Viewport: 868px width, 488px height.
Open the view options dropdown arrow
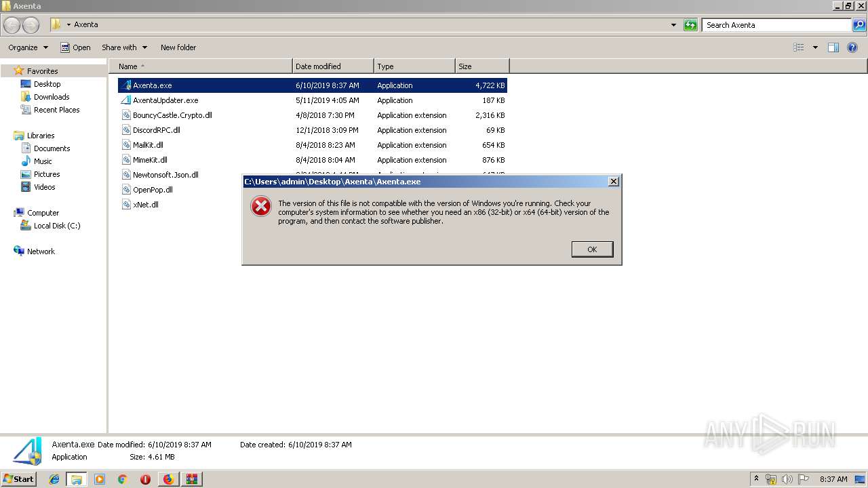(815, 47)
